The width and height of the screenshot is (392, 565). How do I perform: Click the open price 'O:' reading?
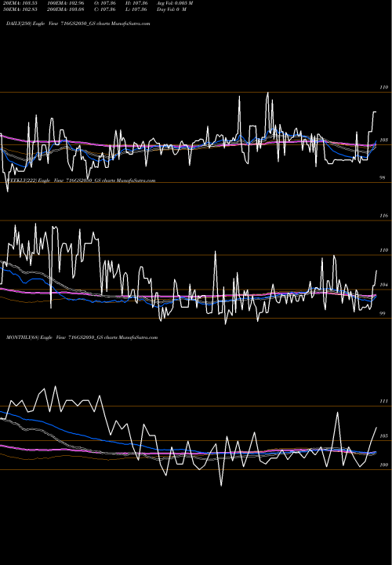[105, 3]
